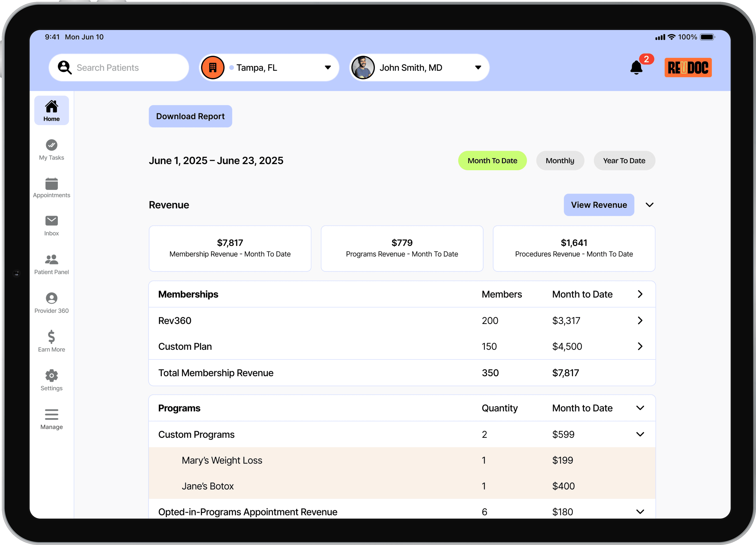756x545 pixels.
Task: Select the Month To Date filter
Action: point(492,161)
